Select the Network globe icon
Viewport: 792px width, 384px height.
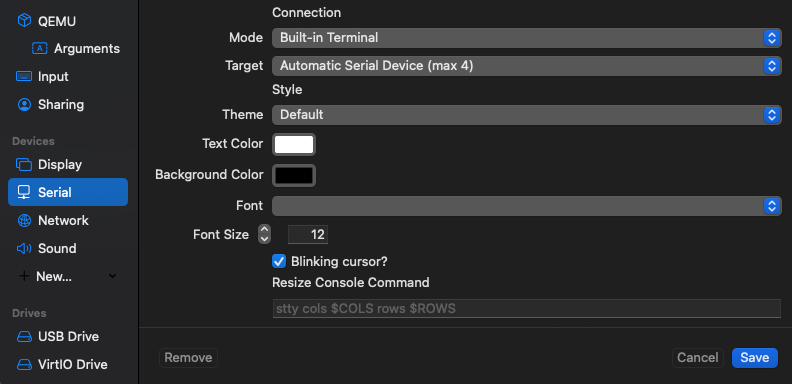(24, 221)
